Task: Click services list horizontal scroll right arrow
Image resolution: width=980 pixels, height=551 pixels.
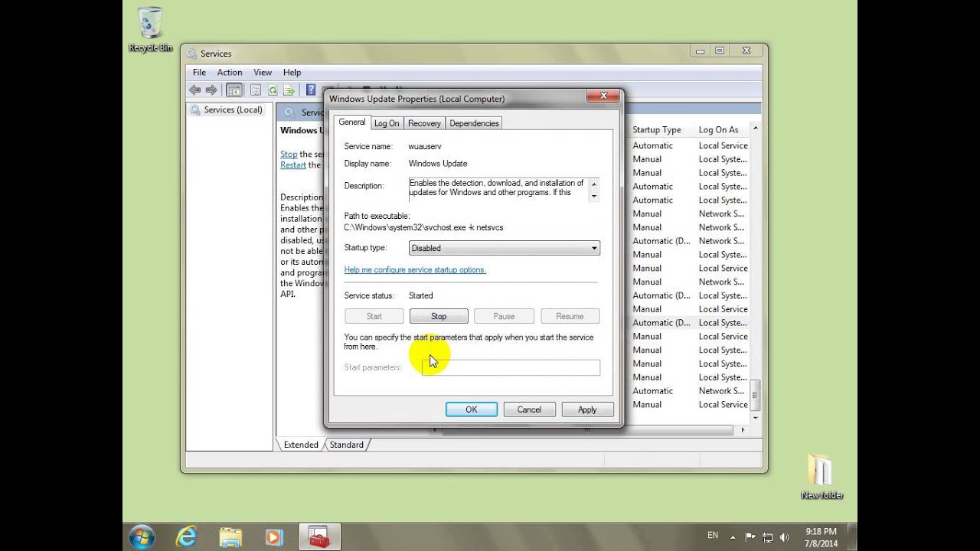Action: [742, 430]
